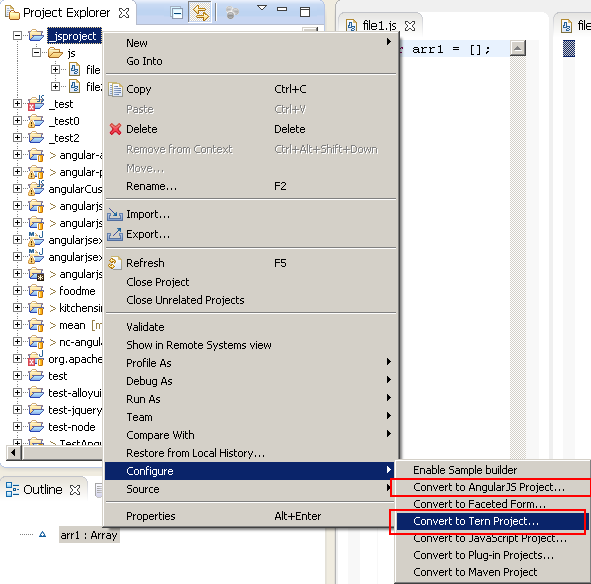Select Convert to Faceted Form...

[x=492, y=504]
